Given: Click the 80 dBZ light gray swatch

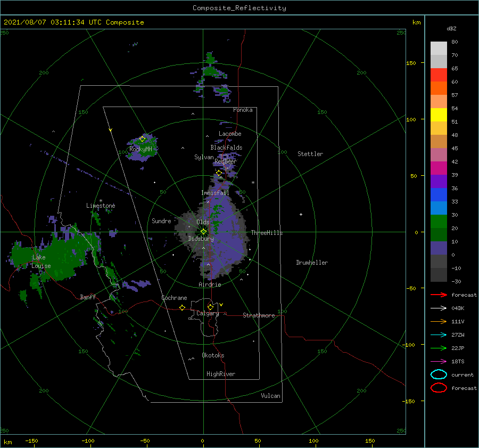Looking at the screenshot, I should [439, 48].
